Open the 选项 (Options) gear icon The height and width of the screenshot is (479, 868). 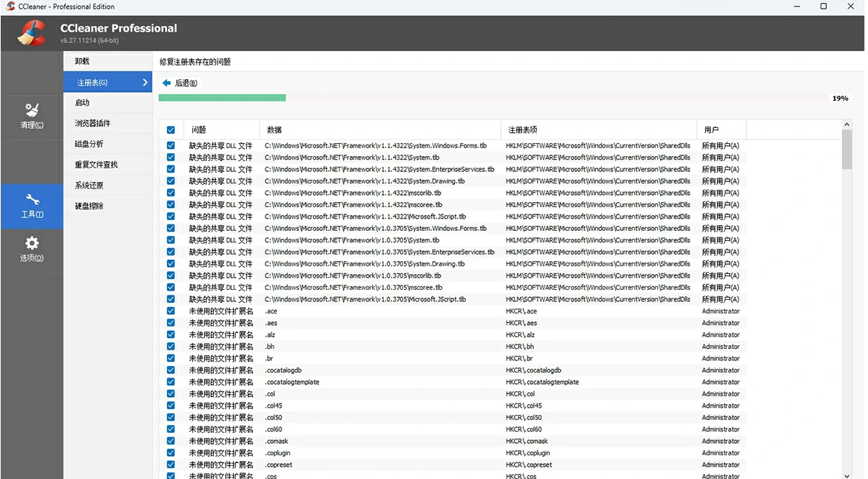[32, 243]
